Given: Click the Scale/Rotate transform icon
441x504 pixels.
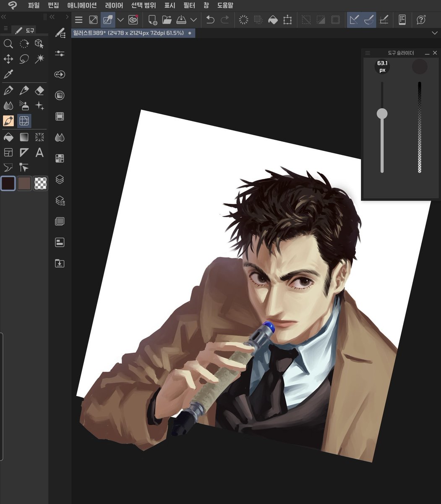Looking at the screenshot, I should [x=287, y=20].
